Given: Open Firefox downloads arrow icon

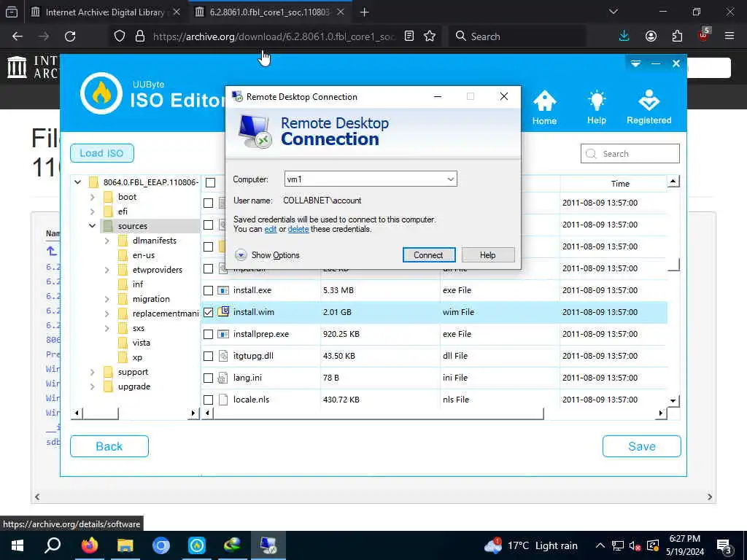Looking at the screenshot, I should 624,36.
